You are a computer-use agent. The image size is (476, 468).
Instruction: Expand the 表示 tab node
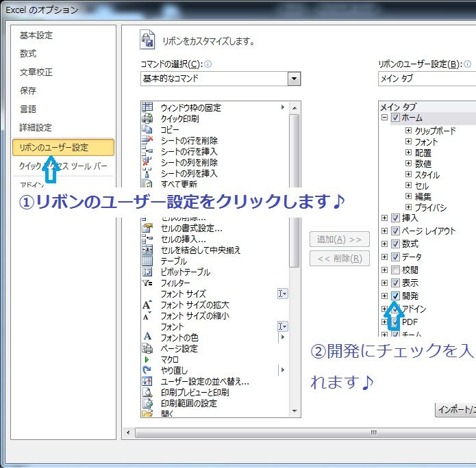click(384, 283)
